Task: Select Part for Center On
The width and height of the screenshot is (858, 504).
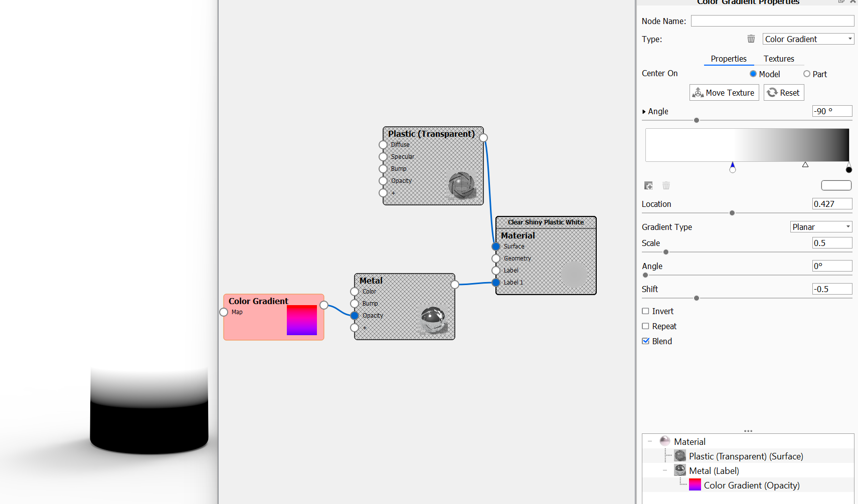Action: pos(806,74)
